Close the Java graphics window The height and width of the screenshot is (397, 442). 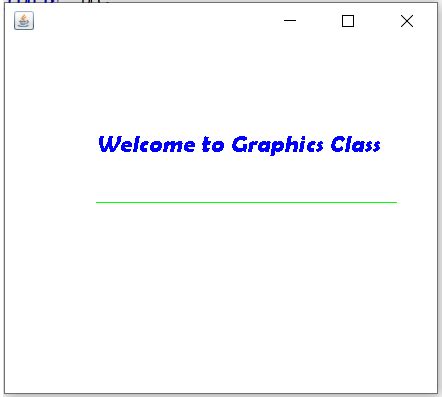click(x=407, y=21)
